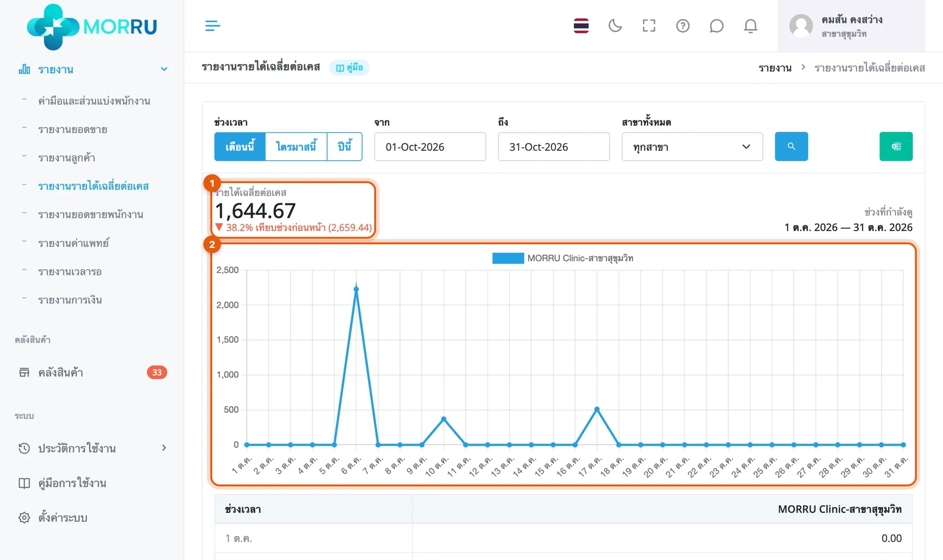Viewport: 943px width, 560px height.
Task: Open รายงานการเงิน in the sidebar
Action: coord(70,300)
